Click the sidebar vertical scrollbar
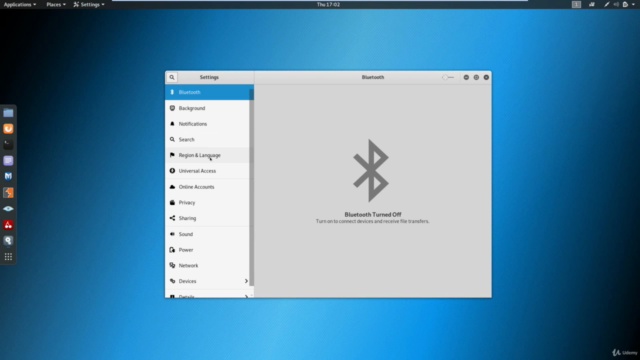 (x=251, y=187)
